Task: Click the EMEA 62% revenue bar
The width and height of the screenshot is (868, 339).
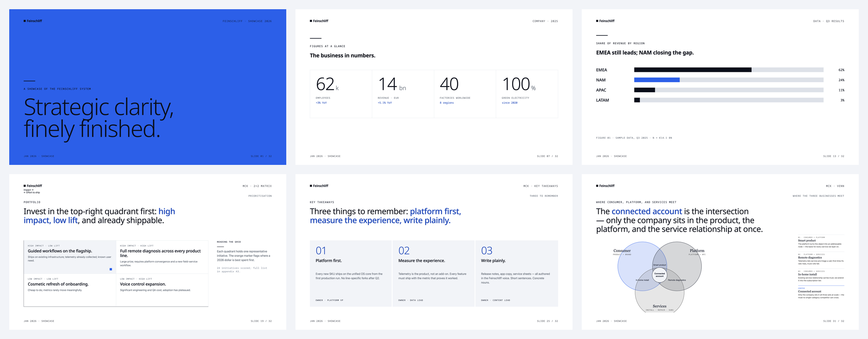Action: tap(693, 70)
